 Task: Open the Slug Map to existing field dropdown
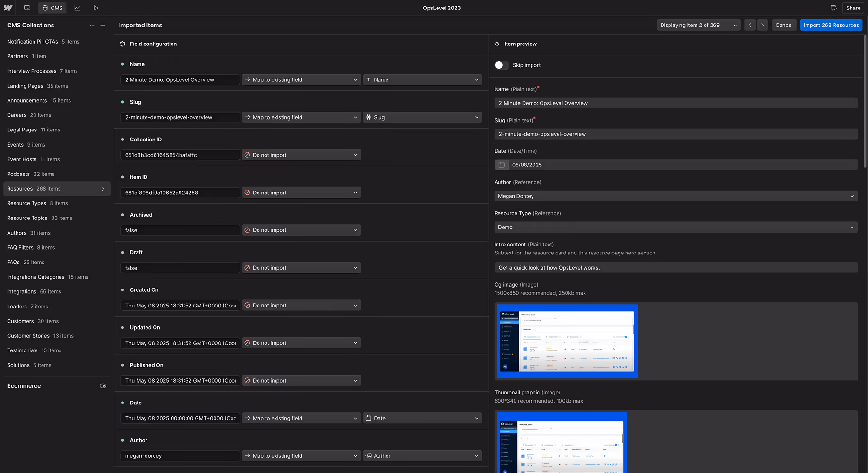[301, 117]
